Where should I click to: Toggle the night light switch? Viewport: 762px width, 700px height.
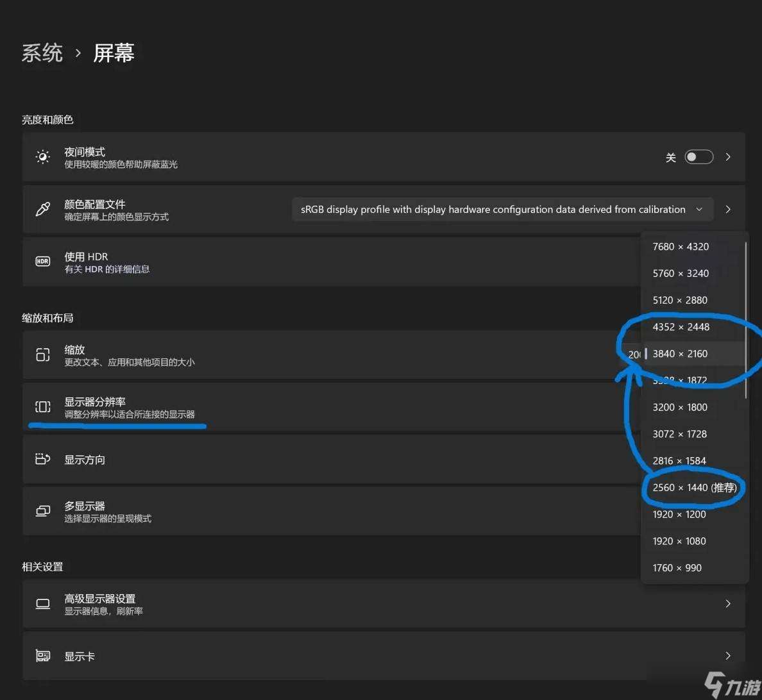[699, 157]
